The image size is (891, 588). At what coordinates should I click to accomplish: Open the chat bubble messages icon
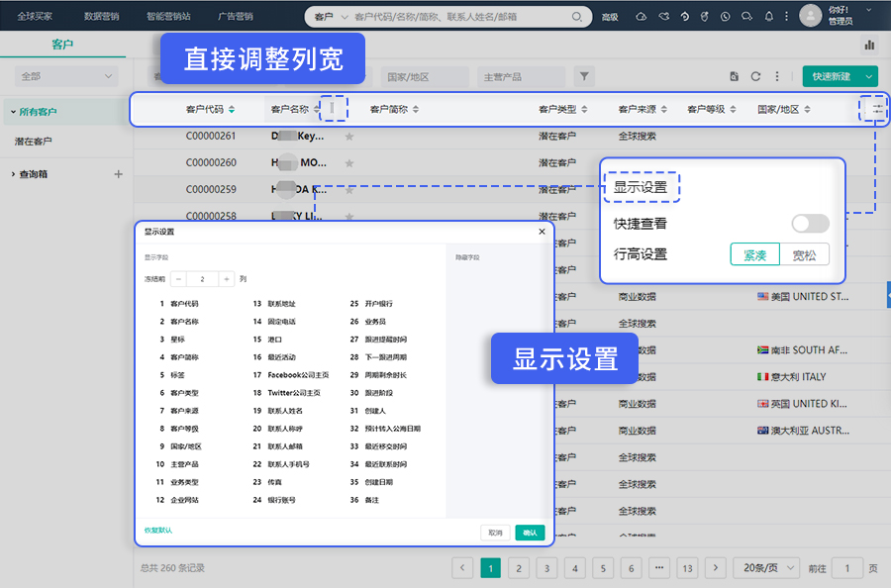pos(746,17)
